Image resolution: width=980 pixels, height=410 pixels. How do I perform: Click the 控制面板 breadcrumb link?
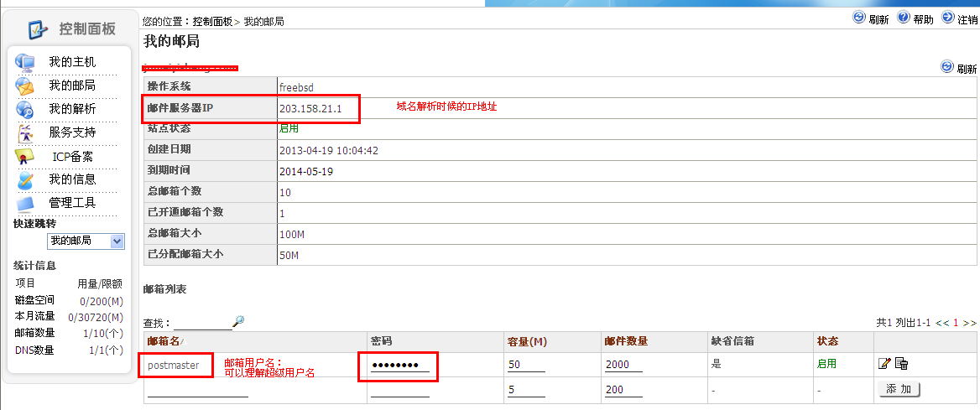212,21
